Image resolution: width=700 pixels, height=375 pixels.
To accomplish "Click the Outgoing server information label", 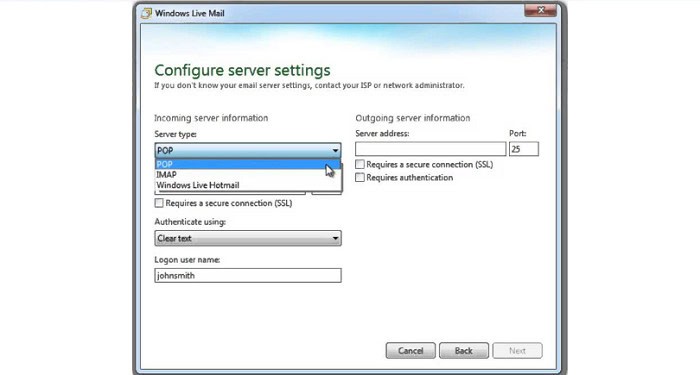I will (412, 118).
